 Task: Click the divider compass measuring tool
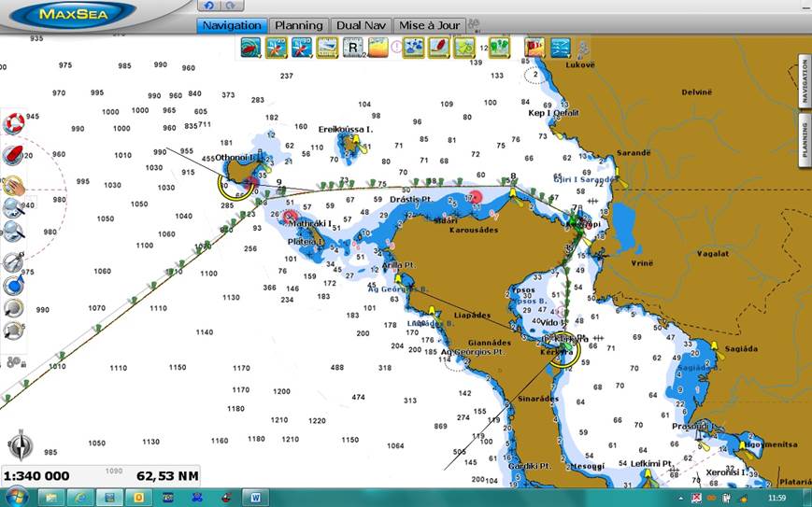(14, 262)
